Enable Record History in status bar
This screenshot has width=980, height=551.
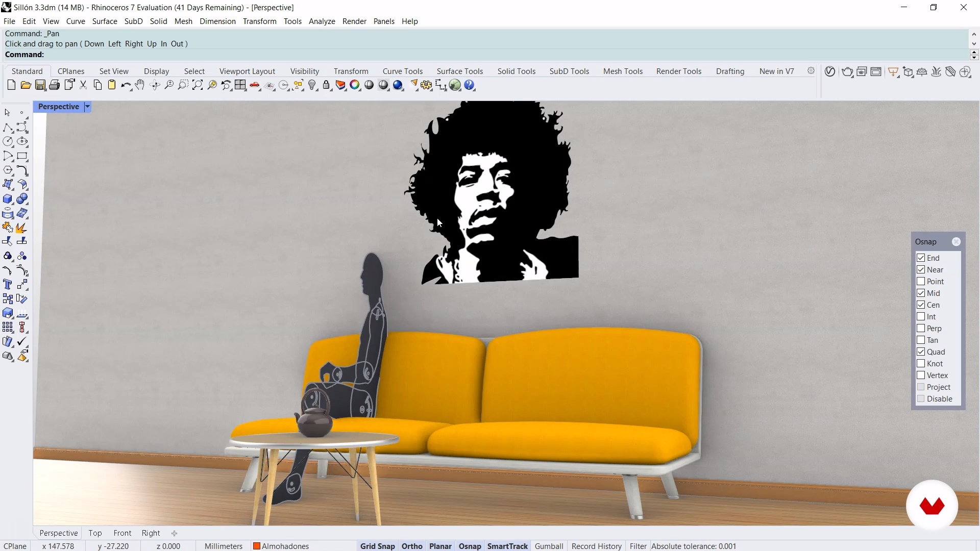[x=597, y=546]
